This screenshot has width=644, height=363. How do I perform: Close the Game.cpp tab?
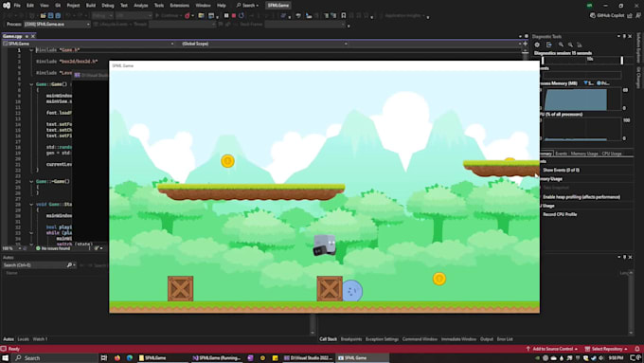point(33,36)
